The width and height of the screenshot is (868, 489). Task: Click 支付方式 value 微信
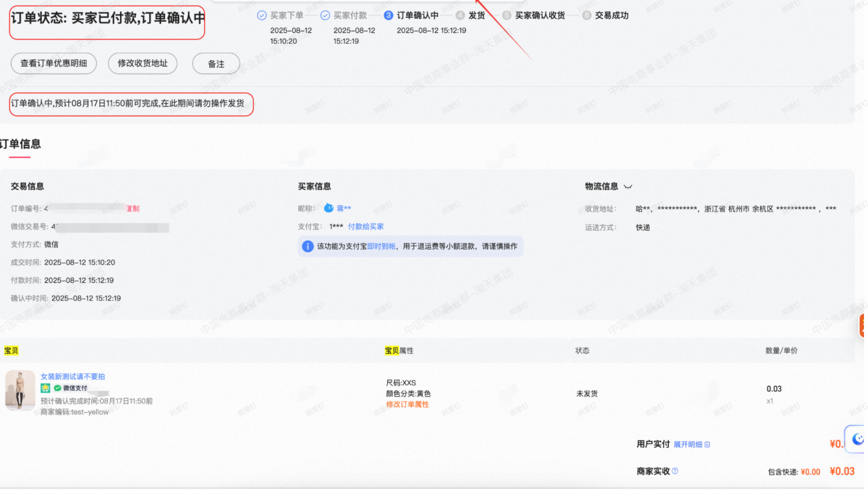pos(51,244)
